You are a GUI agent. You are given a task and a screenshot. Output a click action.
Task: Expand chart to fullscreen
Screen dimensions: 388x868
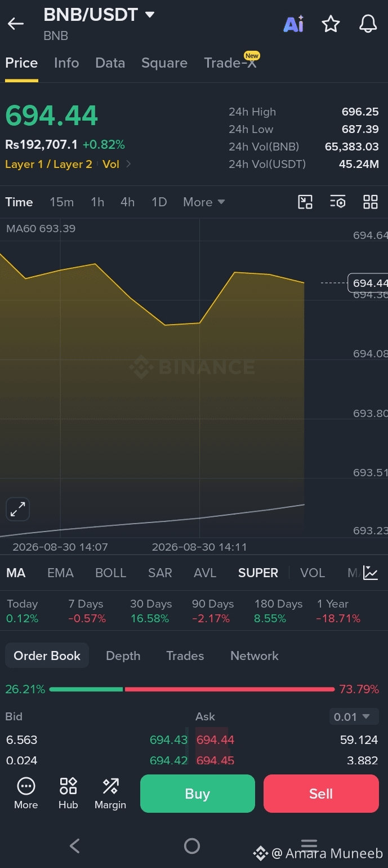coord(18,510)
